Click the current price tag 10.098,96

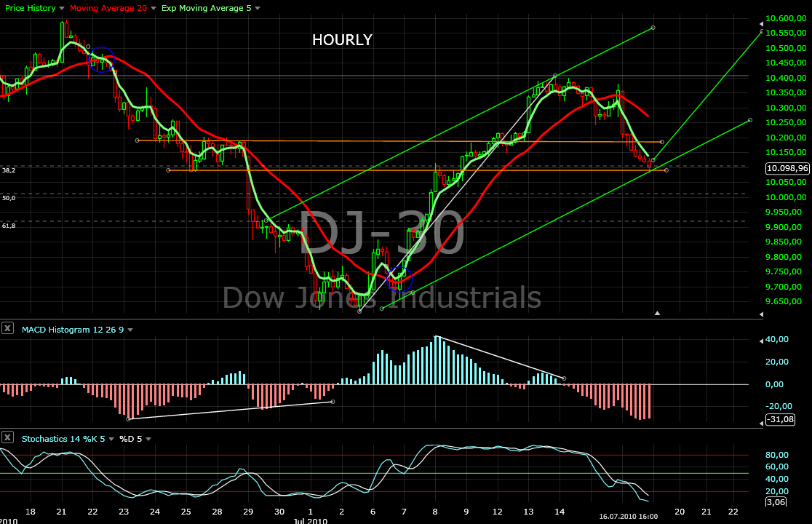coord(787,168)
